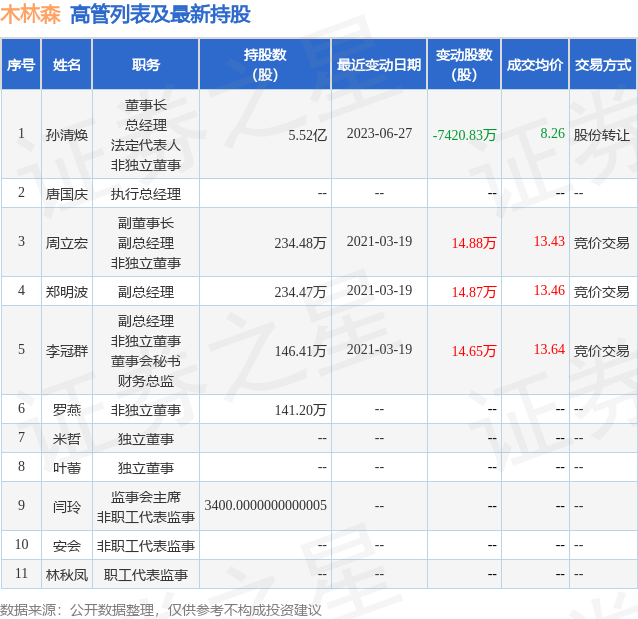Click 竞价交易 in 周立宏's row

pyautogui.click(x=601, y=243)
